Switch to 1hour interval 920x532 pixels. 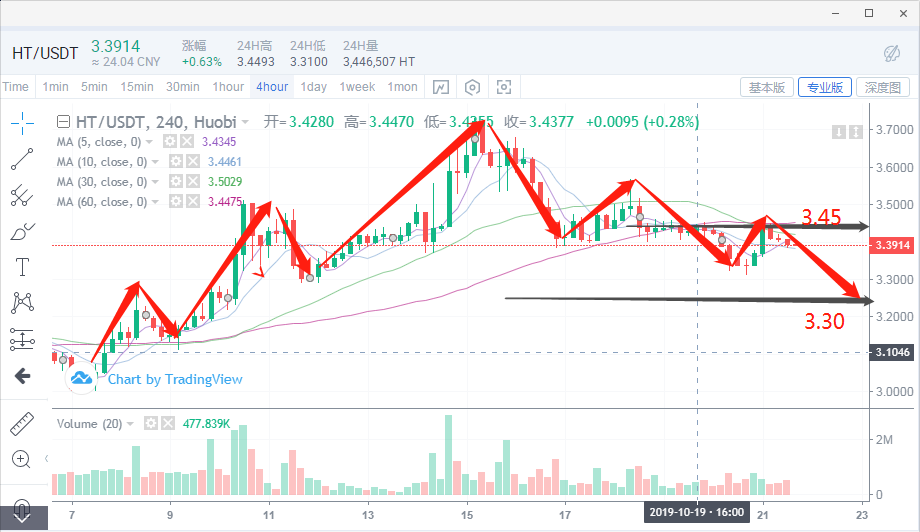228,87
